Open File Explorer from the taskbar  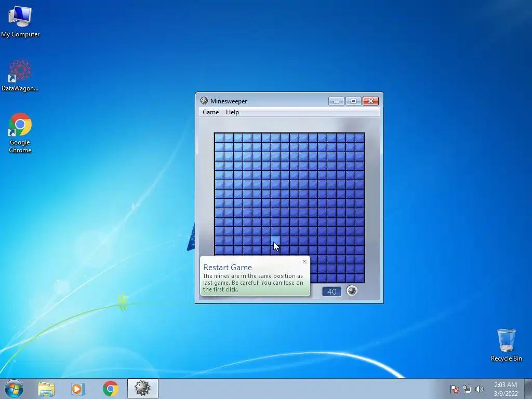[x=46, y=389]
